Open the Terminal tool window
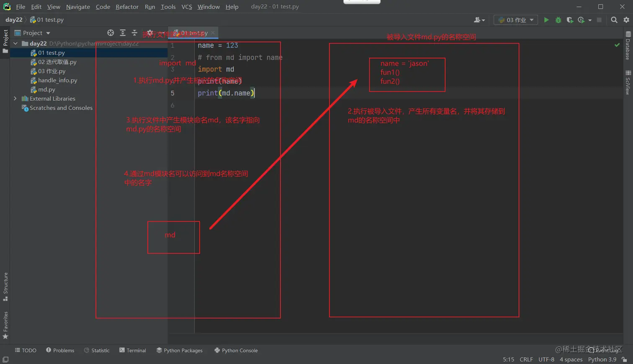This screenshot has height=364, width=633. pos(133,350)
